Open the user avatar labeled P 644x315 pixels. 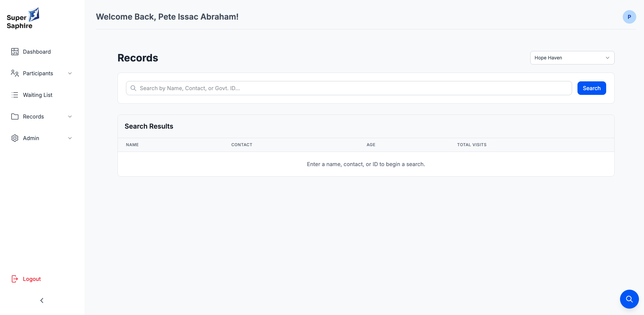629,17
